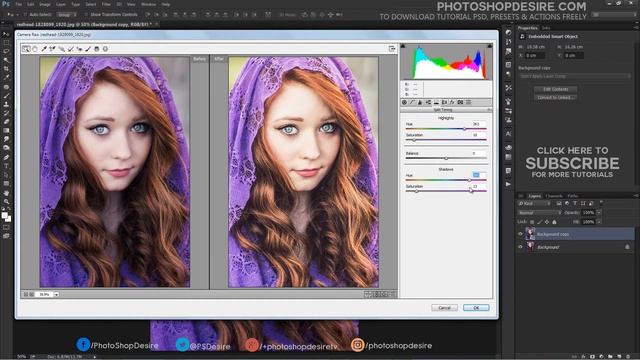The width and height of the screenshot is (640, 360).
Task: Toggle the shadow clipping warning on histogram
Action: click(x=403, y=46)
